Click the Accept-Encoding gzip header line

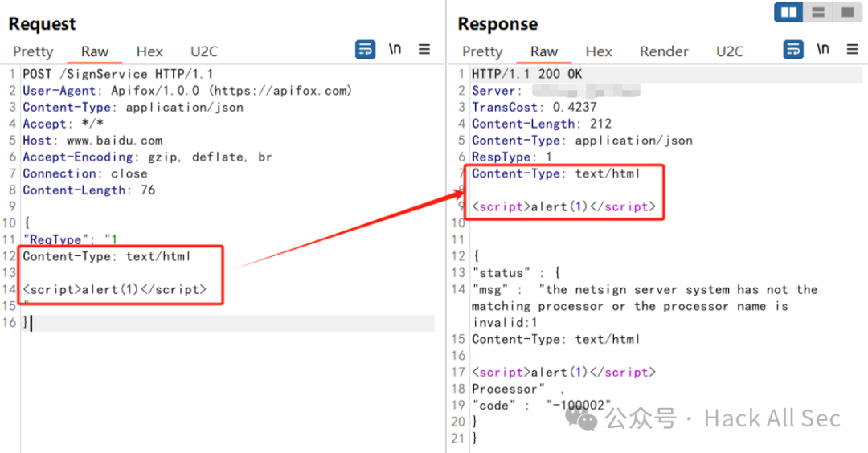(x=147, y=157)
